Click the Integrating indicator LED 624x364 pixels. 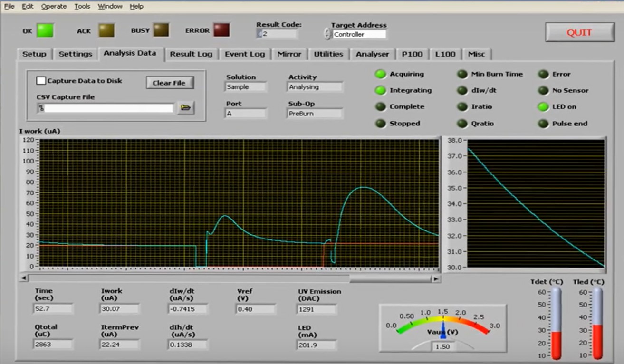click(381, 90)
